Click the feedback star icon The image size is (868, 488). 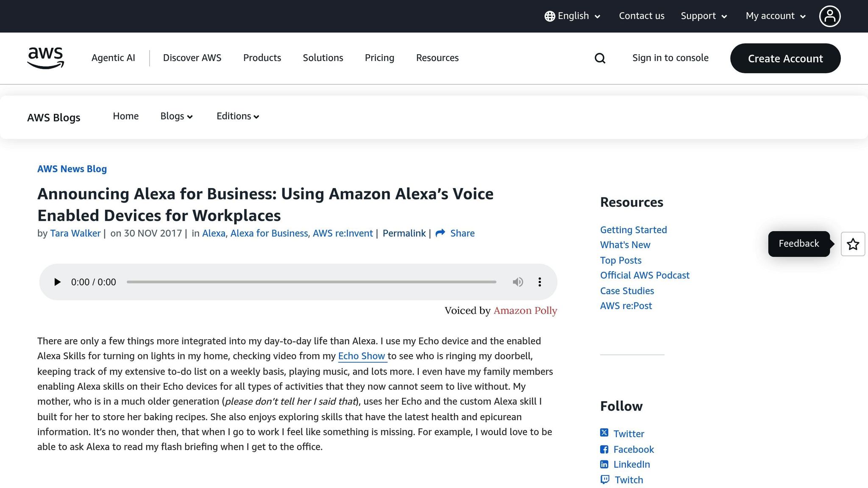[x=853, y=244]
